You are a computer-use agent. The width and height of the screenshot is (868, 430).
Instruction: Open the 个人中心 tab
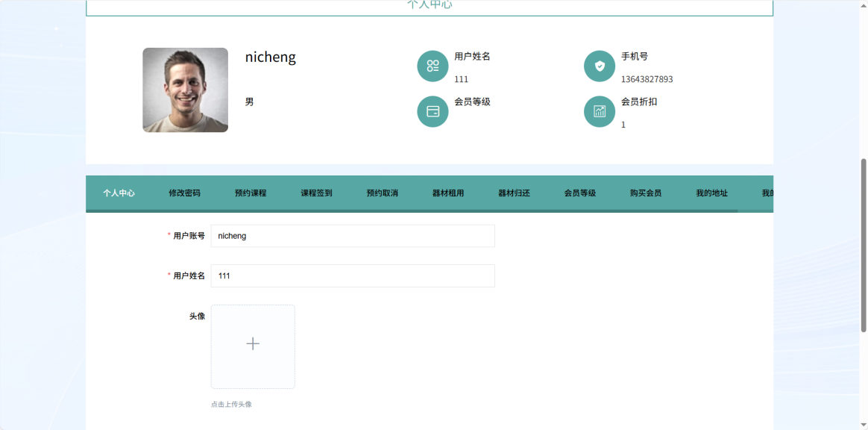coord(119,193)
